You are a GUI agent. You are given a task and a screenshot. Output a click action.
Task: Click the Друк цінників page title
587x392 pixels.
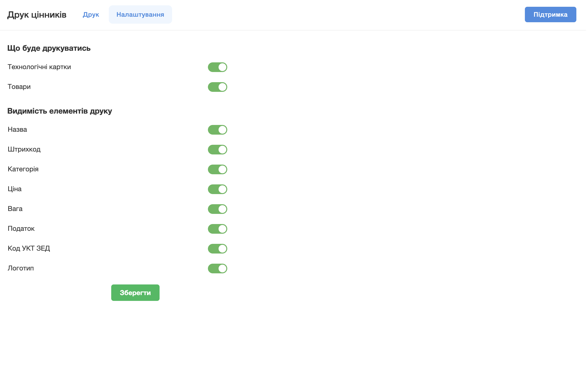tap(37, 15)
